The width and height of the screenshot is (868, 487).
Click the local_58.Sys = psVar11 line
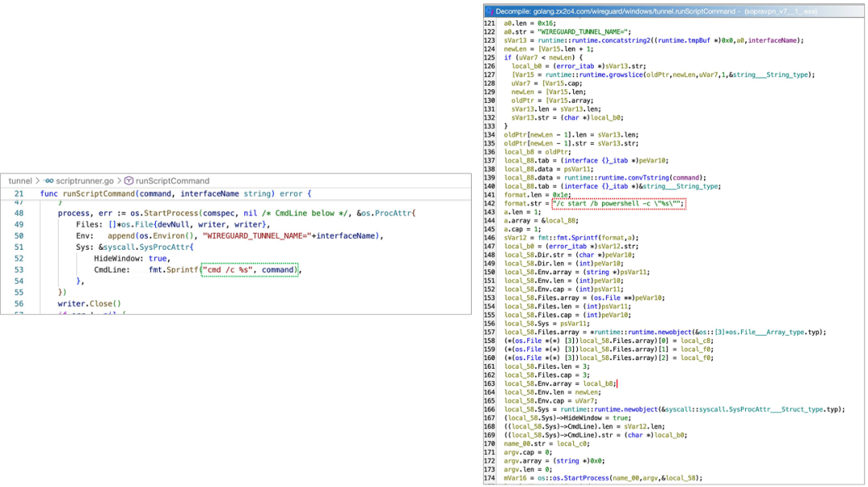[x=547, y=323]
